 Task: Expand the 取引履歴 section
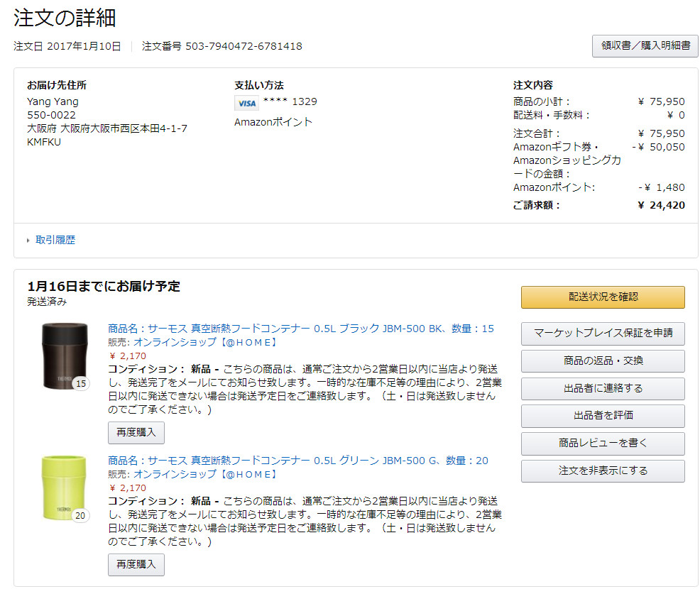(55, 240)
